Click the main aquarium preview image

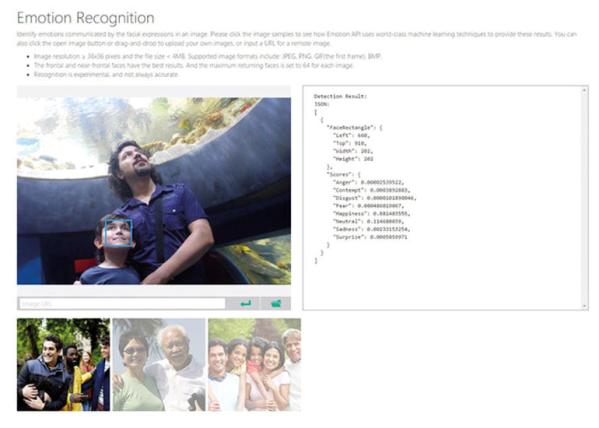point(154,191)
